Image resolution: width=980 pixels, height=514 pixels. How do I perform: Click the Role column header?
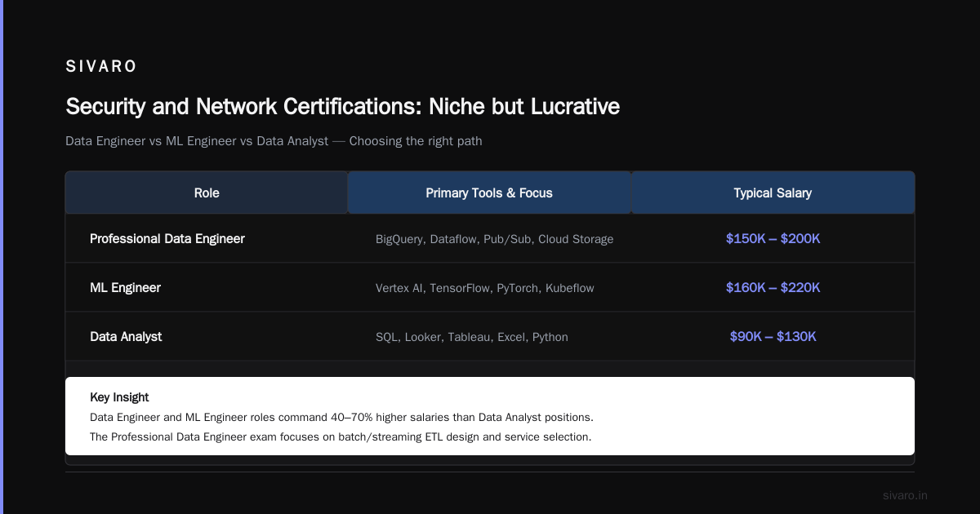click(x=207, y=193)
